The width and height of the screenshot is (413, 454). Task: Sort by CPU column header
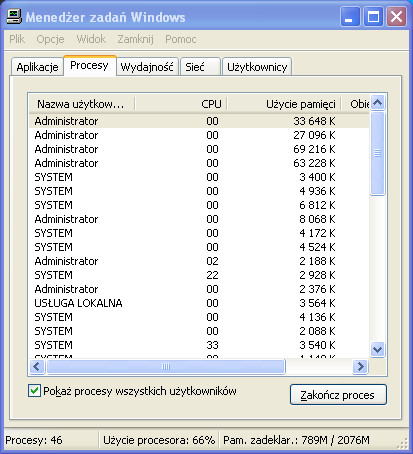pos(181,104)
